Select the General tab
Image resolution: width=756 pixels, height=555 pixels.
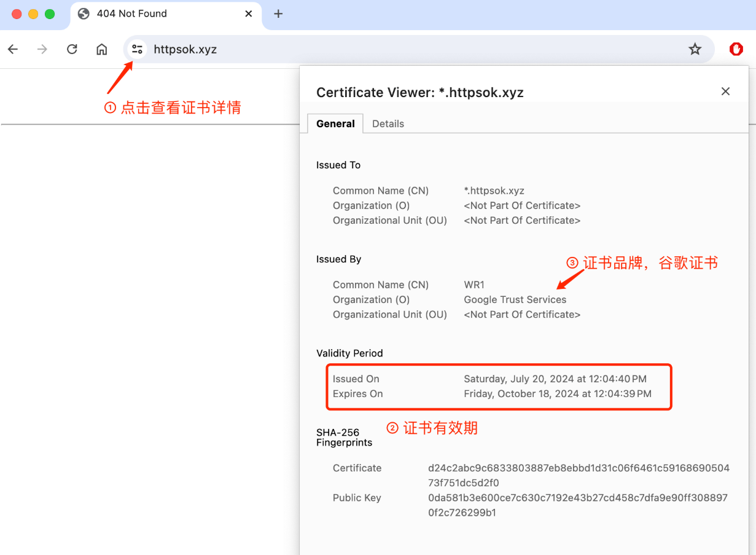335,124
